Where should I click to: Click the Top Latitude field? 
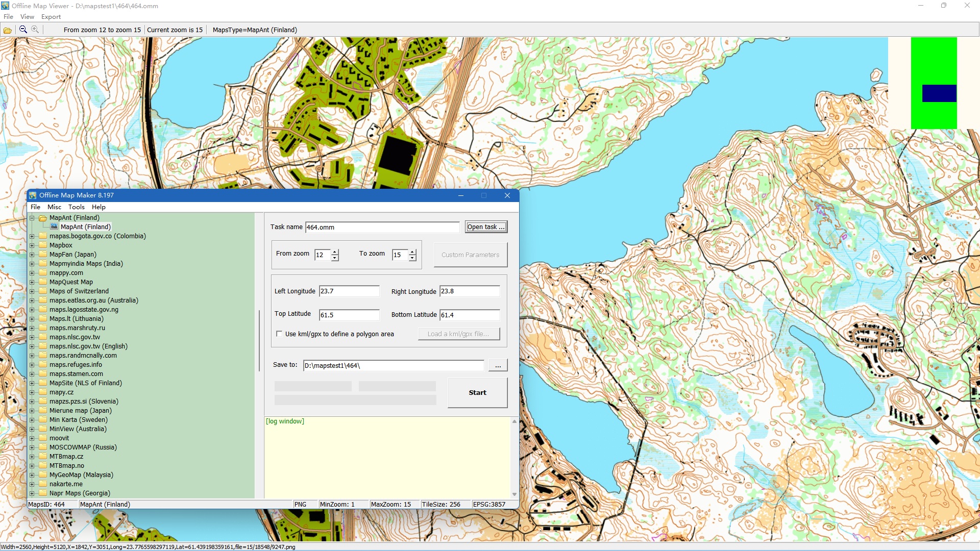(x=349, y=315)
